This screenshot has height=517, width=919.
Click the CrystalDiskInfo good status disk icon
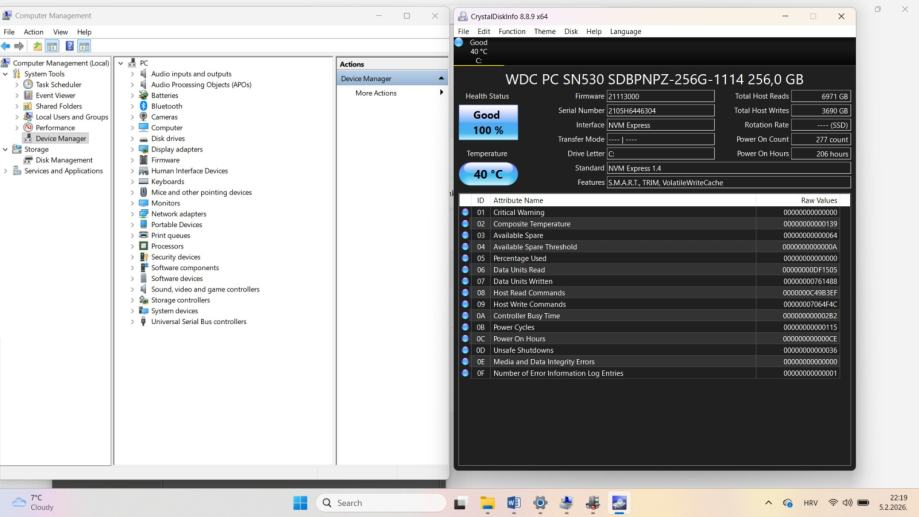point(459,42)
